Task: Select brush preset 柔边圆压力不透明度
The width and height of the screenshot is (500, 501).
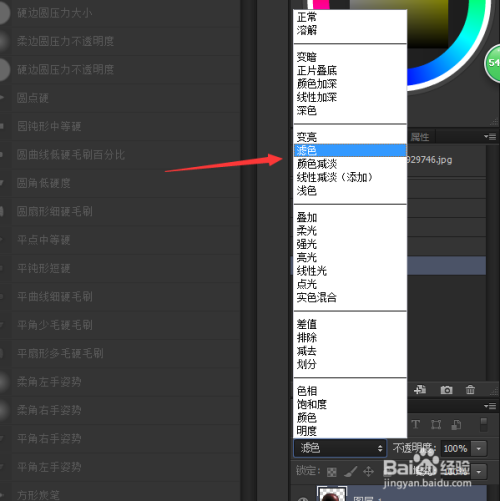Action: pos(120,41)
